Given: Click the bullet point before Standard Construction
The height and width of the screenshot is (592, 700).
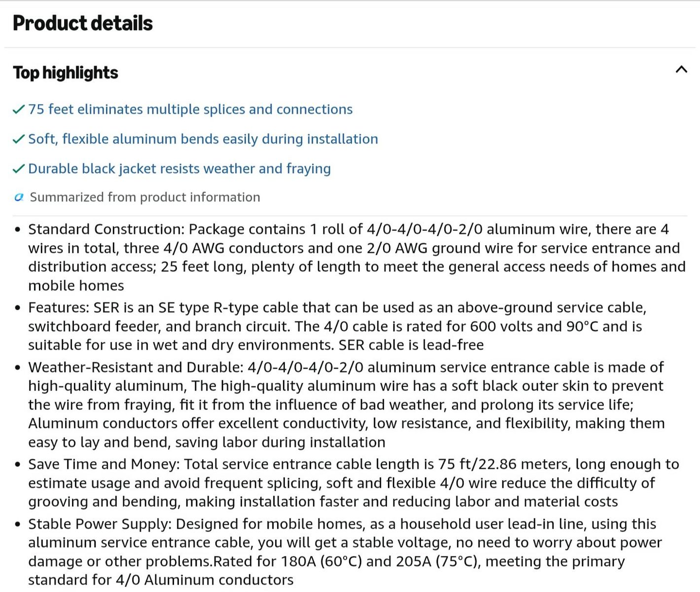Looking at the screenshot, I should coord(18,229).
